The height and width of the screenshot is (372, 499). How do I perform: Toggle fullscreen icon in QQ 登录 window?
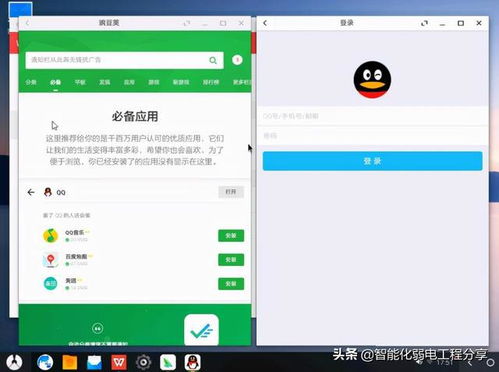point(424,23)
